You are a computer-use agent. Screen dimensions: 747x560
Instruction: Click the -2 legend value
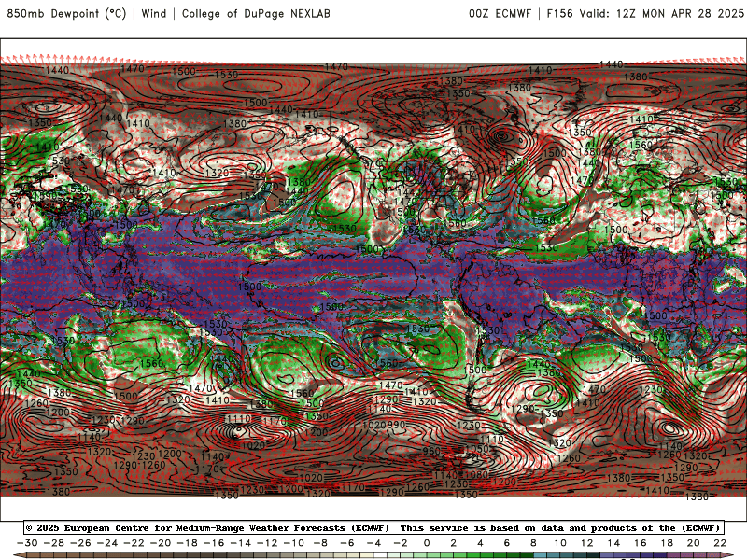coord(401,543)
